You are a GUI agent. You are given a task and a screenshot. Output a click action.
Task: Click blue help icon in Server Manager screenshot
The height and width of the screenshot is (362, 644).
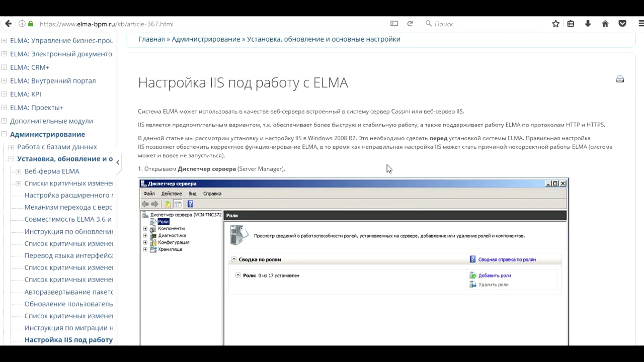pos(190,204)
